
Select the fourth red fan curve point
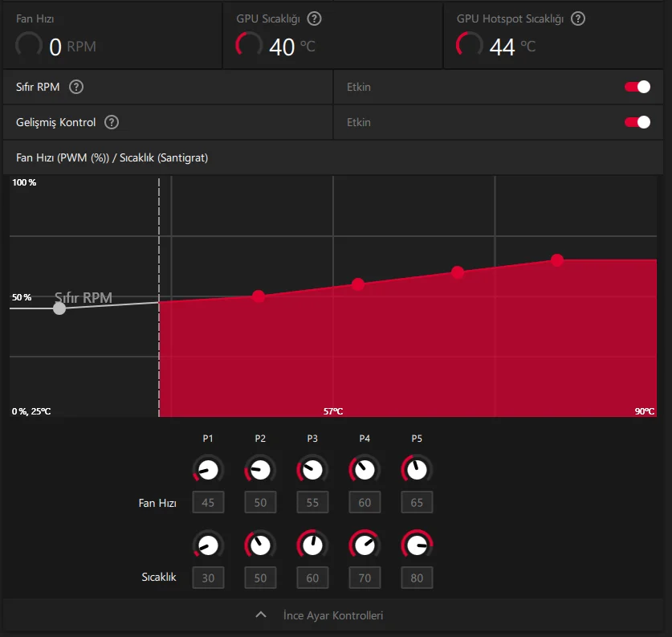pyautogui.click(x=557, y=259)
